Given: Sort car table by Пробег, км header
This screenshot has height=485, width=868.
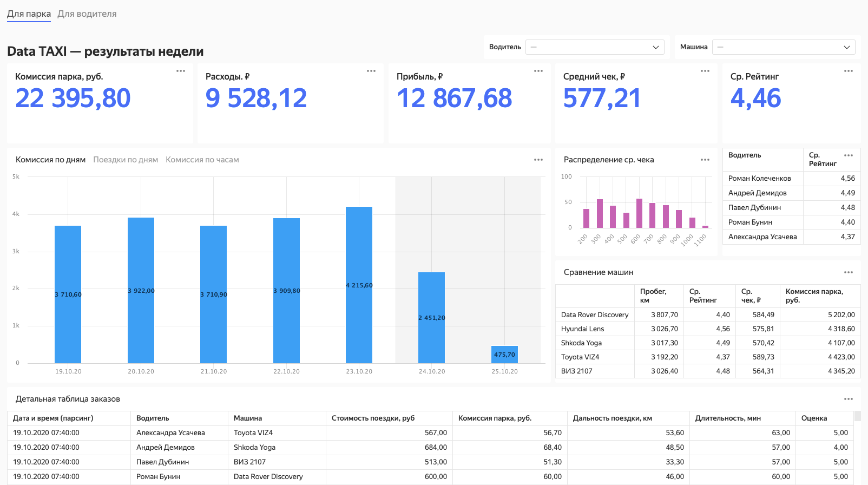Looking at the screenshot, I should (659, 296).
